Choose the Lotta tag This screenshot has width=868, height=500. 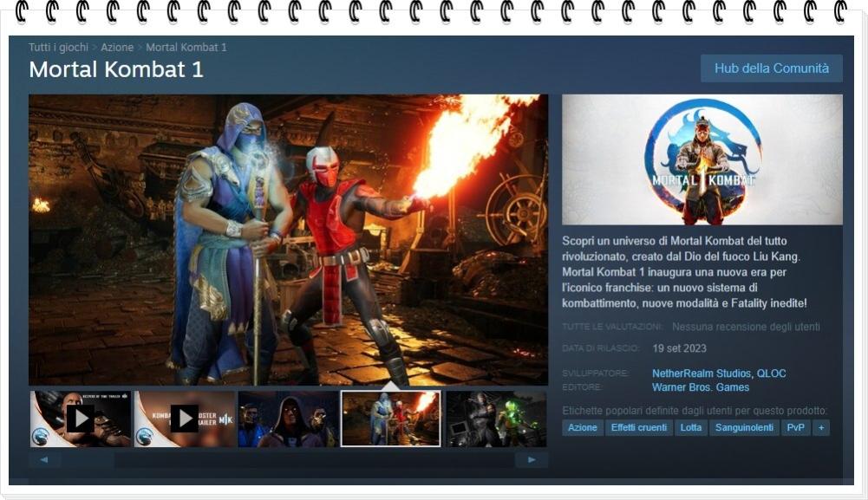(x=691, y=428)
